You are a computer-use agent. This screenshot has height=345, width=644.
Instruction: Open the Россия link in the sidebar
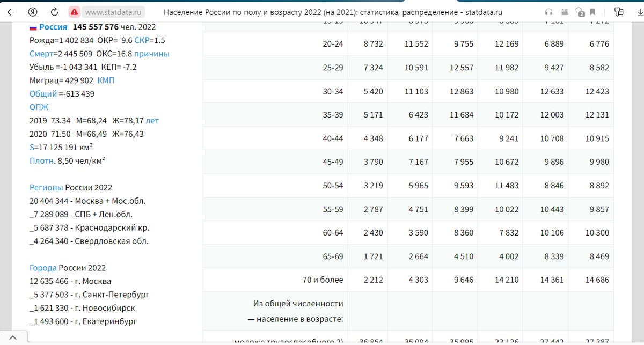(53, 27)
